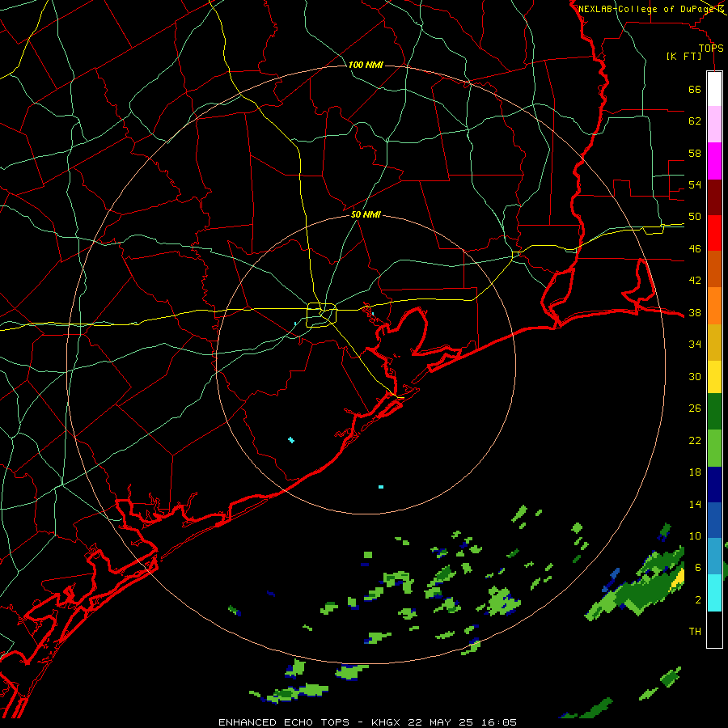The image size is (728, 728).
Task: Click the light pink legend swatch
Action: tap(714, 125)
